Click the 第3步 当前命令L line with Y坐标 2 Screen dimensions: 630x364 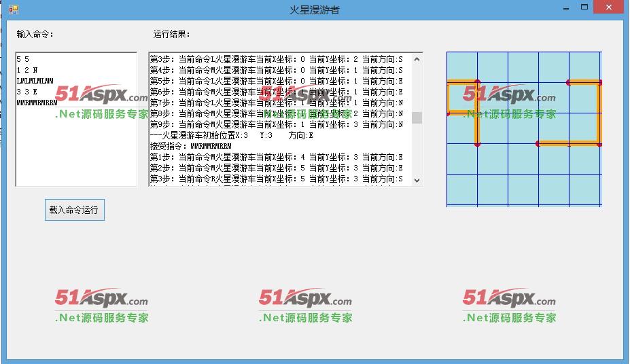(x=277, y=59)
